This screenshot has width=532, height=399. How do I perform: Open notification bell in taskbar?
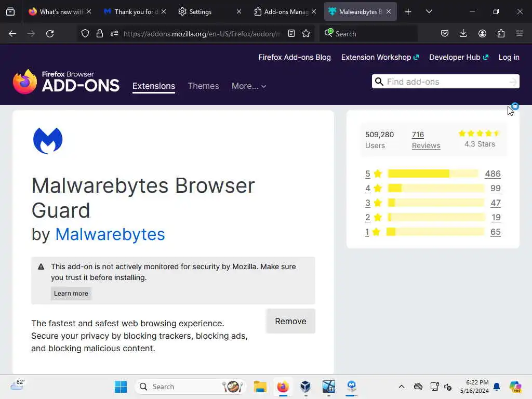coord(497,387)
